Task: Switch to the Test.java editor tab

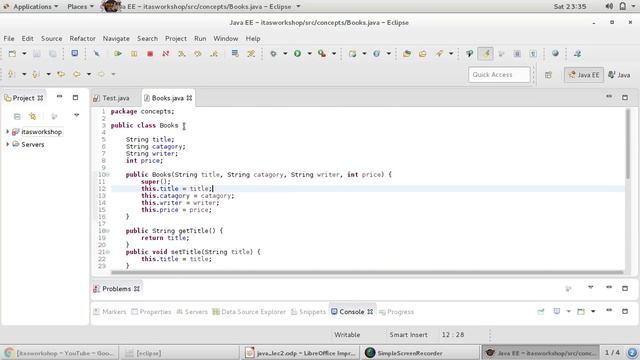Action: pos(112,98)
